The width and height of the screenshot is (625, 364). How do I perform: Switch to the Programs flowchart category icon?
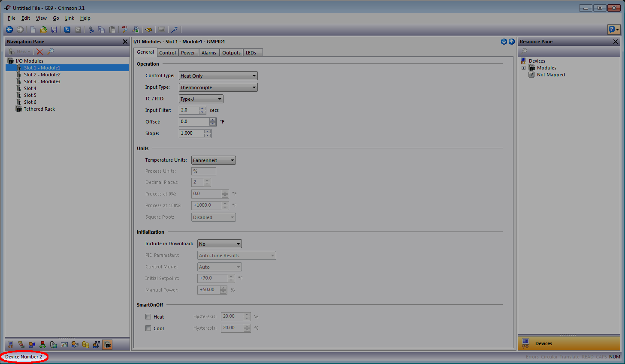pyautogui.click(x=42, y=345)
